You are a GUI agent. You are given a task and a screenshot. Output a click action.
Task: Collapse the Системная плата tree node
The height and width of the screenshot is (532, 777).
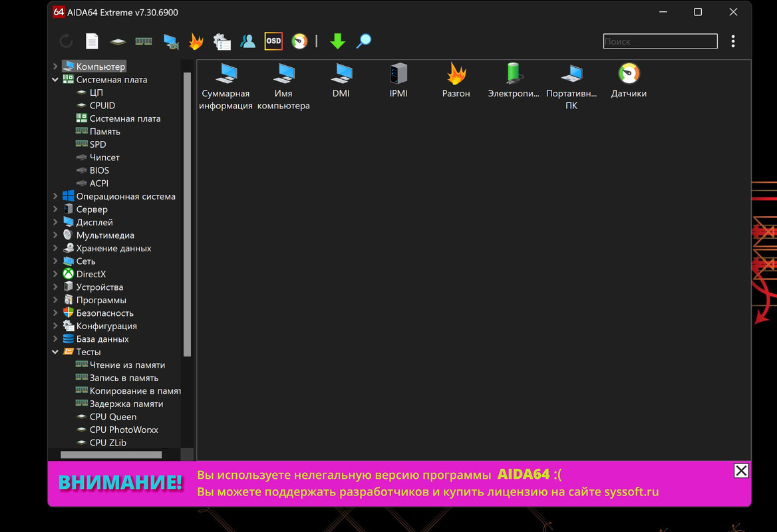[55, 79]
